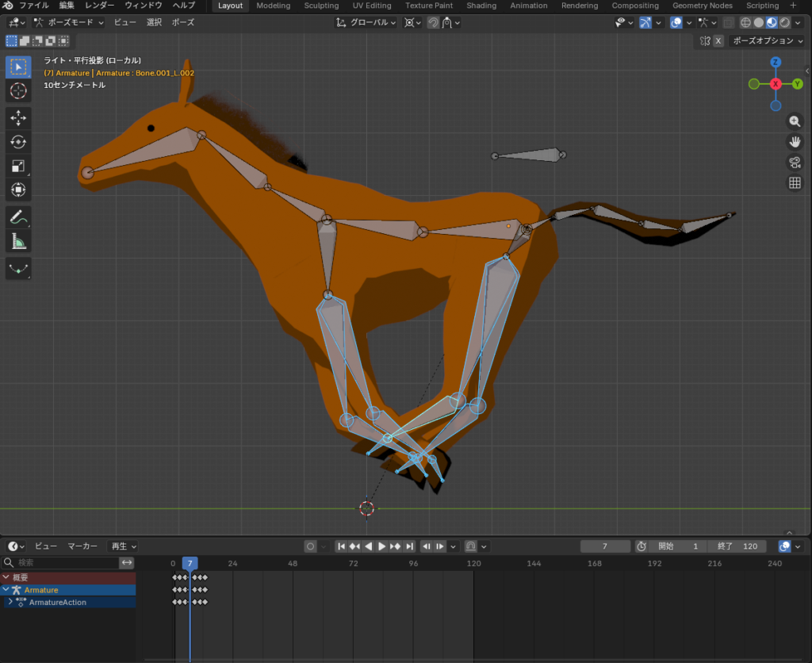Select the Scale tool

click(x=18, y=166)
